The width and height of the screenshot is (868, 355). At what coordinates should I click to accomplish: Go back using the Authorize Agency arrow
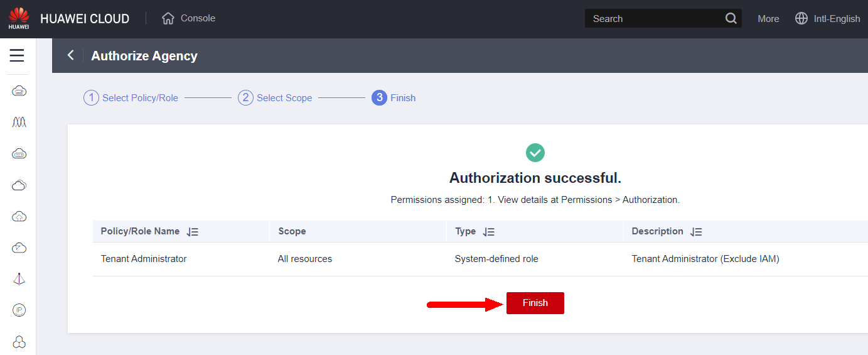tap(71, 55)
